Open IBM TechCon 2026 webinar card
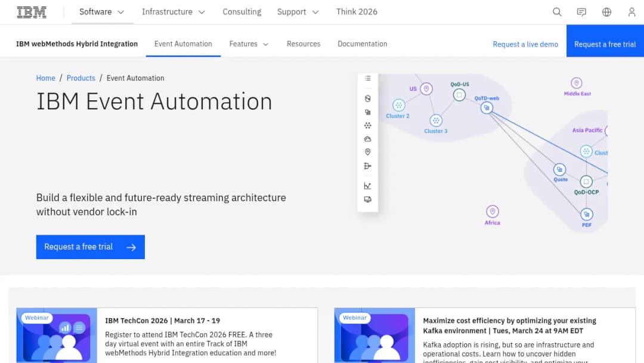This screenshot has height=363, width=644. coord(167,336)
